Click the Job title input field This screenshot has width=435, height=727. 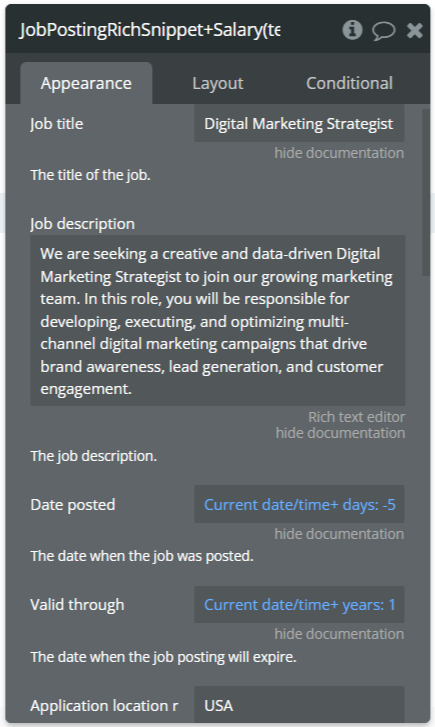click(299, 123)
